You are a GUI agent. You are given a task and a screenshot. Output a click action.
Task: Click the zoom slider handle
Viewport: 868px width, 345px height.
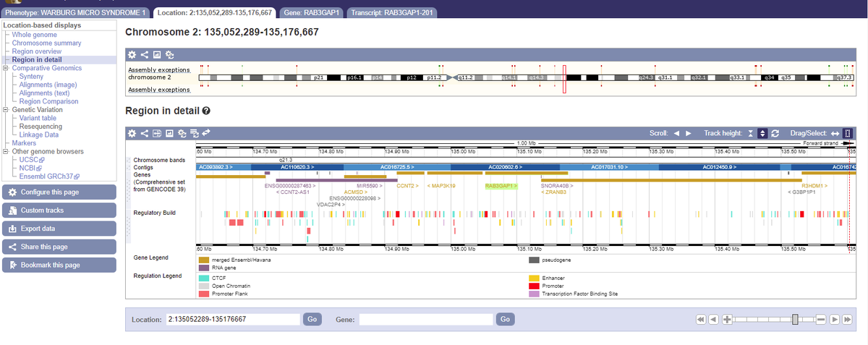tap(796, 319)
